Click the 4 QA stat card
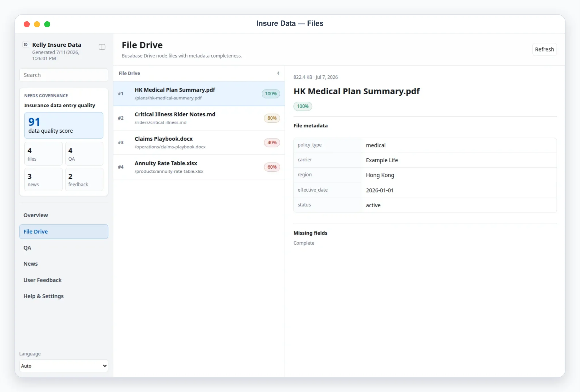 [84, 154]
